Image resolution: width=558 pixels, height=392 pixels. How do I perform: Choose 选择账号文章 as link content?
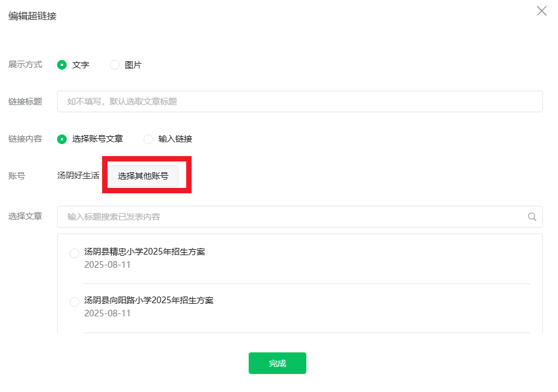point(62,139)
